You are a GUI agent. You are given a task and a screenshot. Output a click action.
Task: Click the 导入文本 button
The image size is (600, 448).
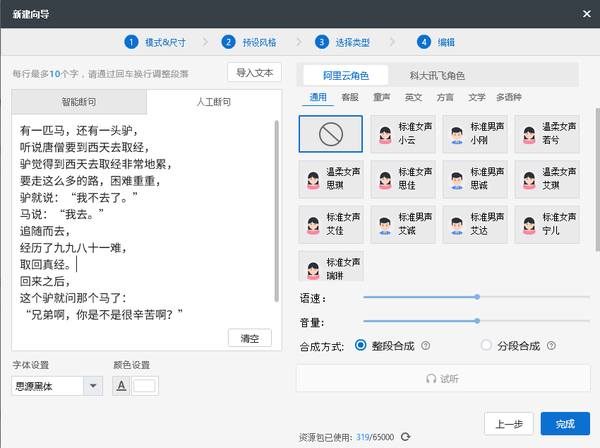coord(254,72)
